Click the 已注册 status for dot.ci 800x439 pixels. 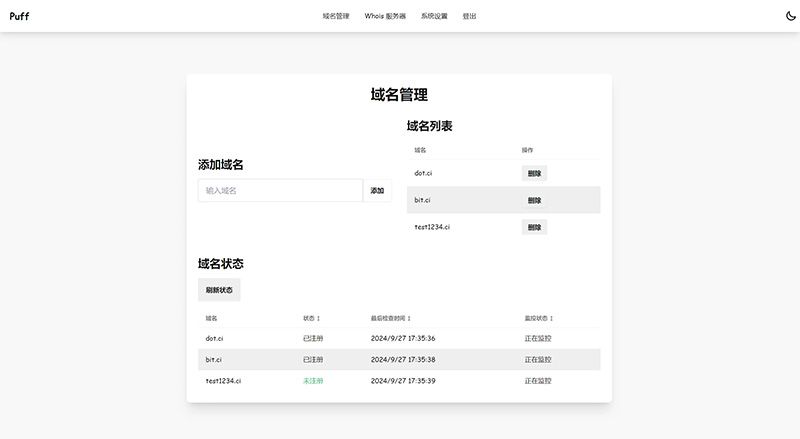click(313, 338)
